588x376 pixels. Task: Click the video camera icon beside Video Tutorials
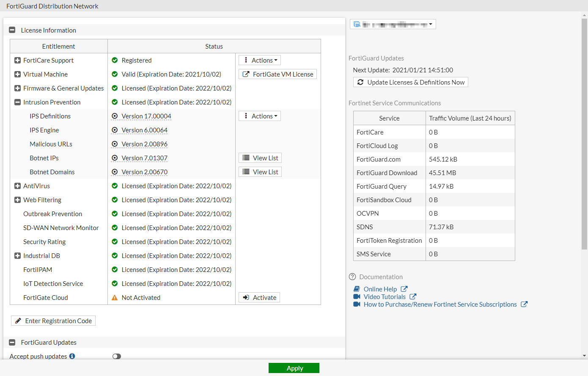pos(357,296)
